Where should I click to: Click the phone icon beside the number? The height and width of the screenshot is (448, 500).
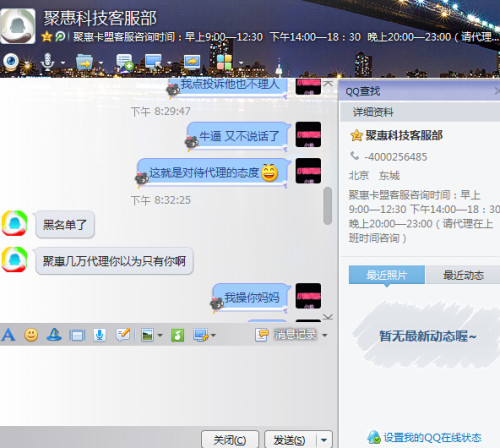(x=355, y=156)
